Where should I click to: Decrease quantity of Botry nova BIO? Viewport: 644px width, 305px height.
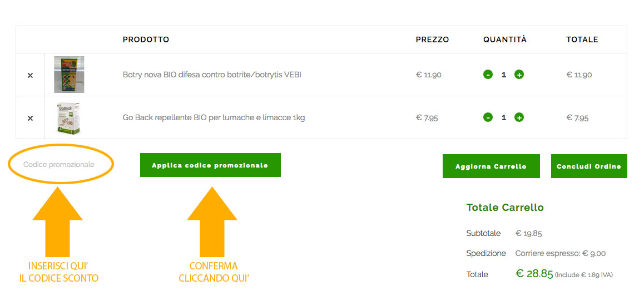click(488, 75)
